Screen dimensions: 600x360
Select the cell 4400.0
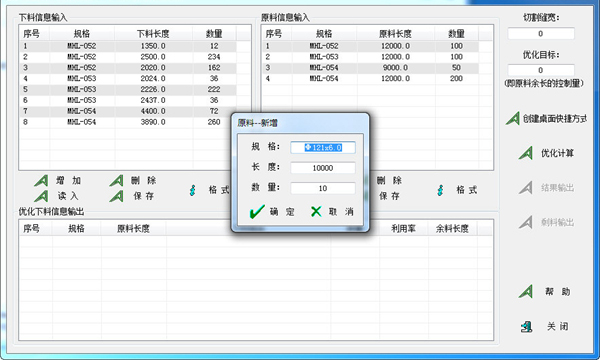click(153, 111)
